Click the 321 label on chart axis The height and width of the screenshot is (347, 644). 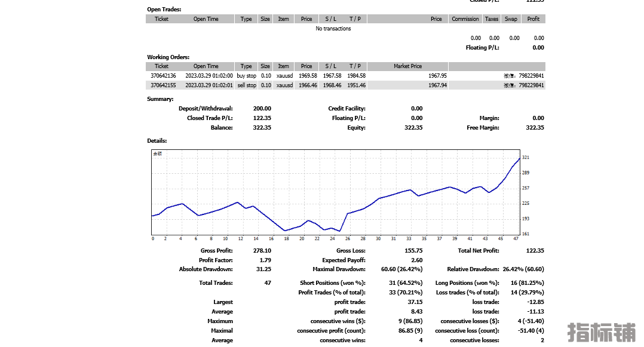pyautogui.click(x=526, y=157)
